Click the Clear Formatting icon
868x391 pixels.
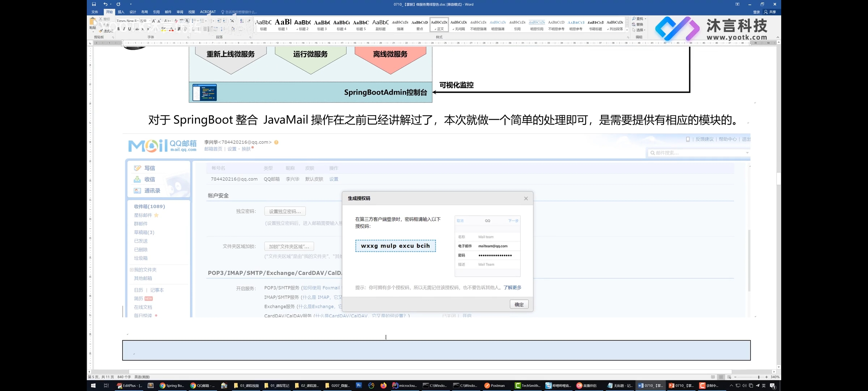(176, 21)
